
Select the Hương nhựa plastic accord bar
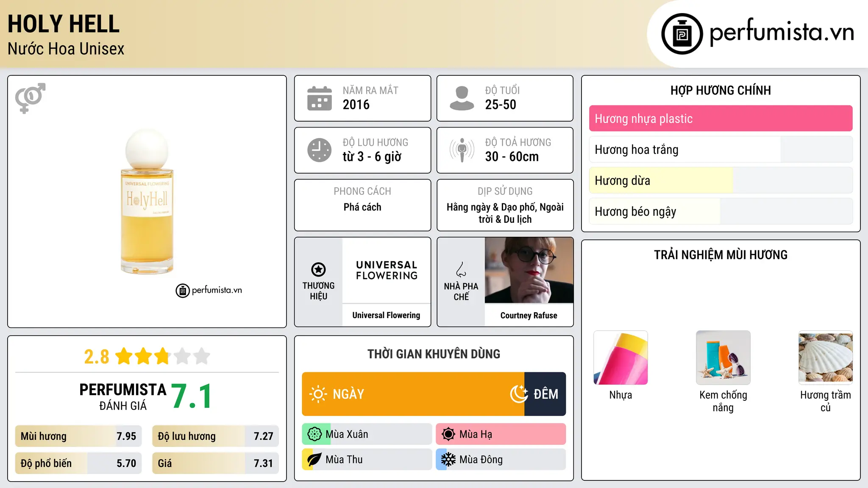[x=721, y=119]
